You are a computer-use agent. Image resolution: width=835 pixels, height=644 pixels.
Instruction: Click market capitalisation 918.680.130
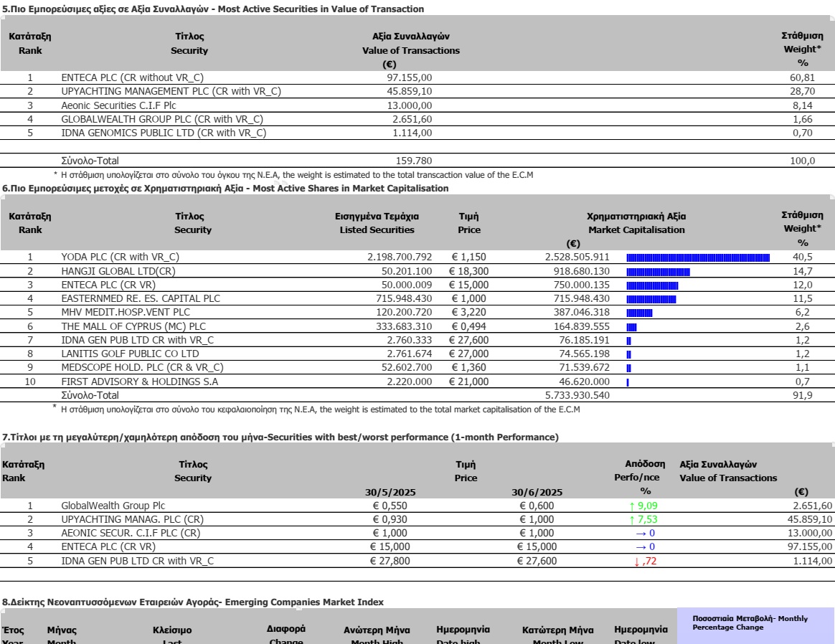pyautogui.click(x=582, y=271)
